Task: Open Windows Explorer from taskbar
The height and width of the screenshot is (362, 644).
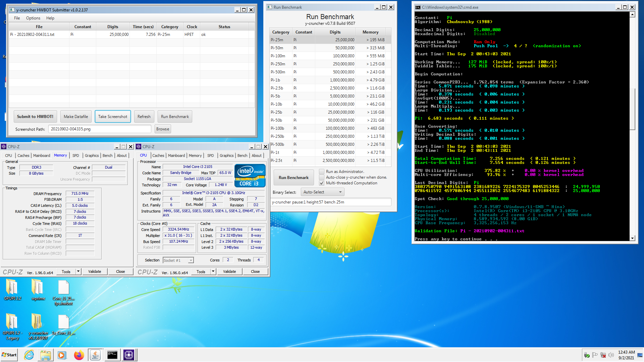Action: [46, 355]
